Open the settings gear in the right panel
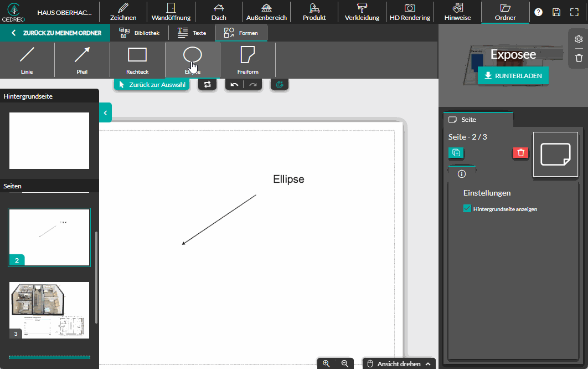This screenshot has width=588, height=369. coord(578,39)
